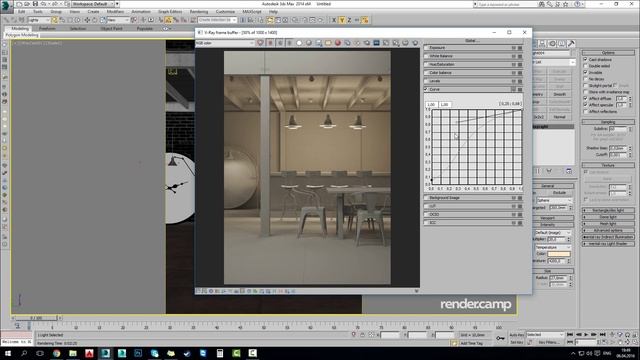Click the yellow folder load image icon in frame buffer
This screenshot has width=640, height=360.
(328, 43)
